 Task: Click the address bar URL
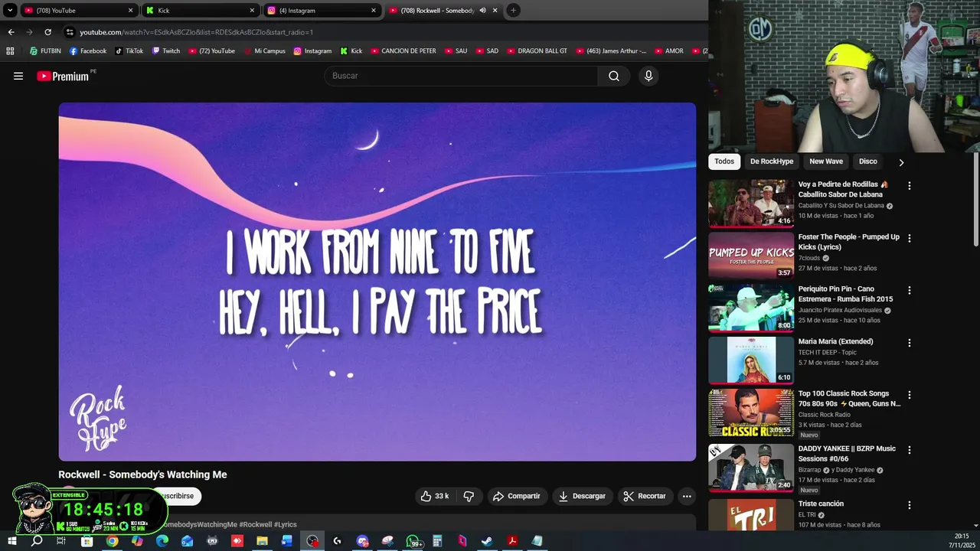point(197,32)
